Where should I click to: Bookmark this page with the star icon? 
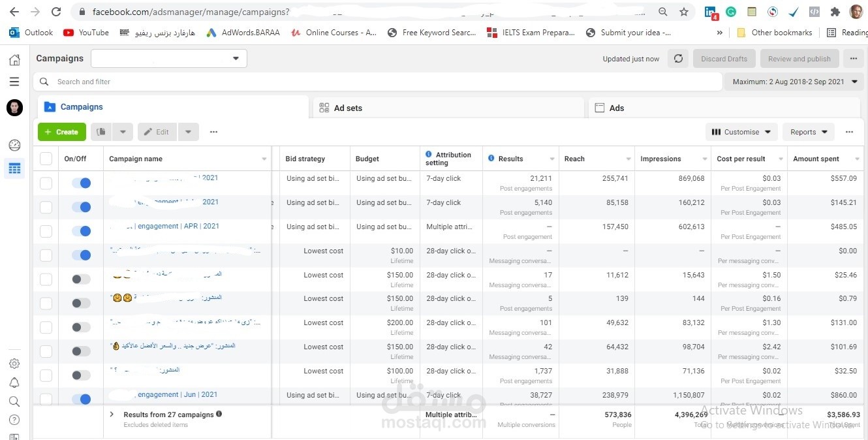point(683,12)
